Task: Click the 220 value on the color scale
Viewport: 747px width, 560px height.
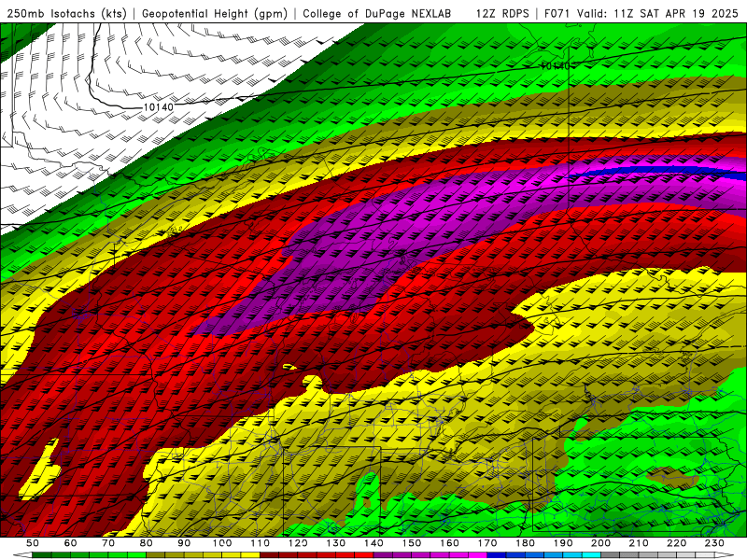Action: [676, 543]
